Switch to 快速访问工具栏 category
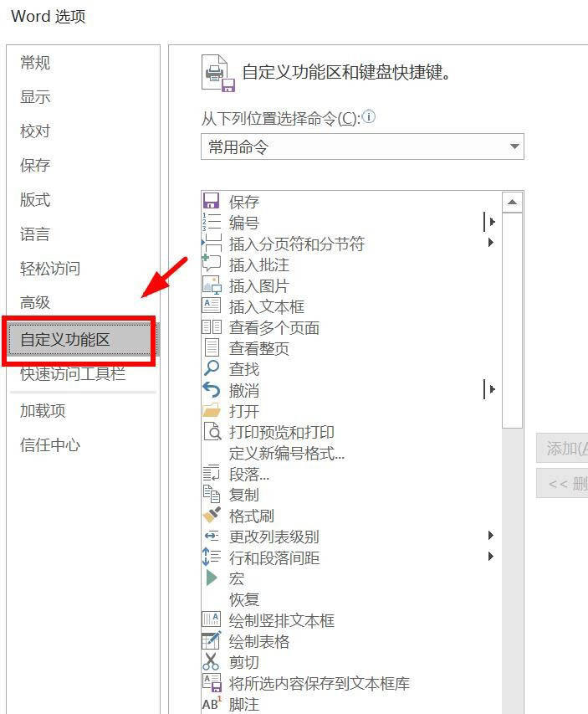 click(73, 374)
